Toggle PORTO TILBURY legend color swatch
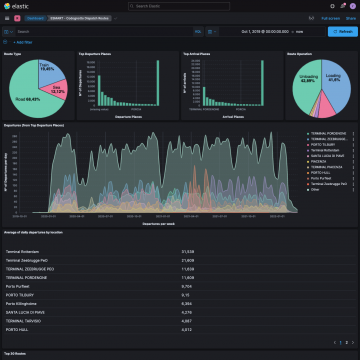This screenshot has height=360, width=360. coord(308,145)
